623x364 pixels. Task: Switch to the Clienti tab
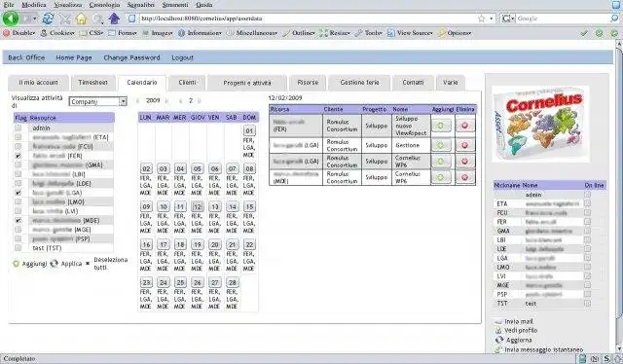point(187,83)
